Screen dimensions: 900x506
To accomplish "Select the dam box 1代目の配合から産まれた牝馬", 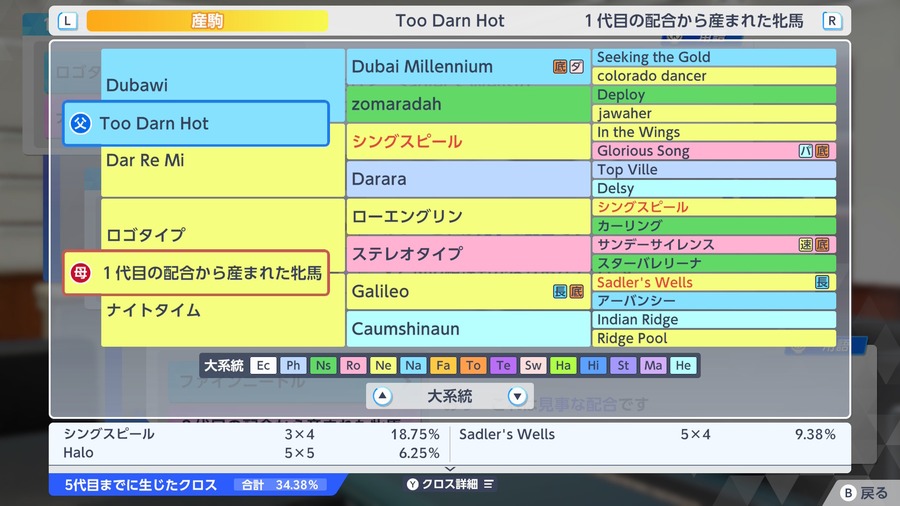I will (196, 273).
